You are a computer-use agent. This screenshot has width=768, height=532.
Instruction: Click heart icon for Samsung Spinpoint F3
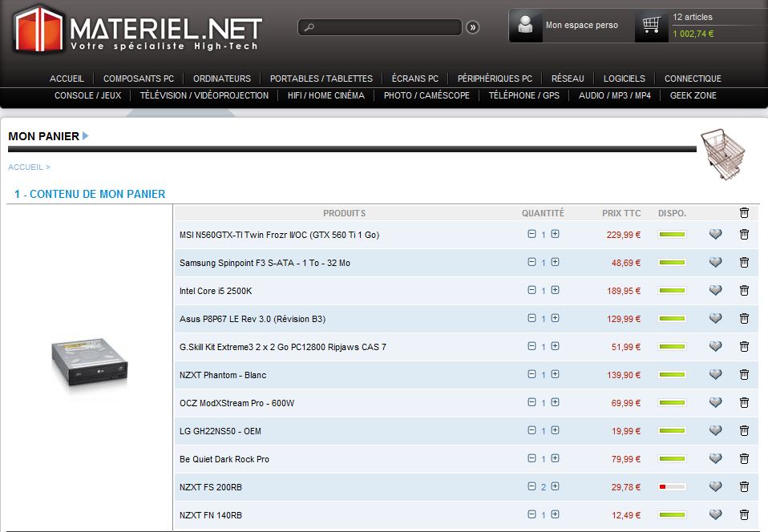(716, 262)
